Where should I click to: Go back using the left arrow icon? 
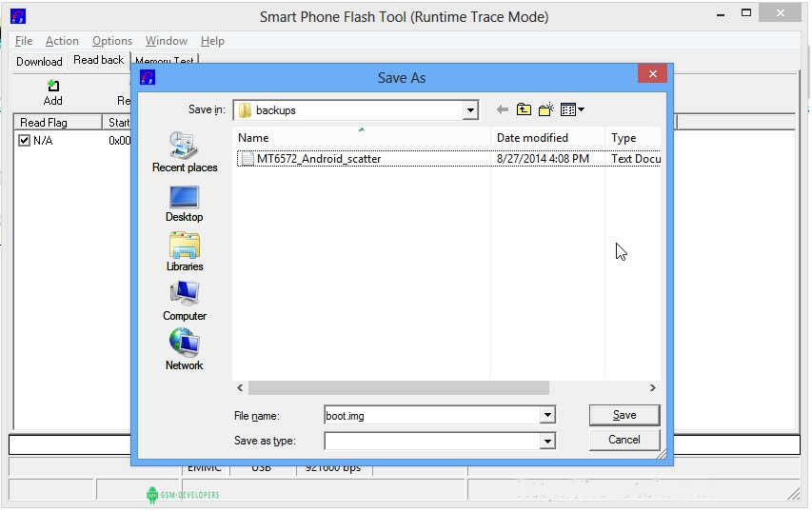(x=502, y=109)
